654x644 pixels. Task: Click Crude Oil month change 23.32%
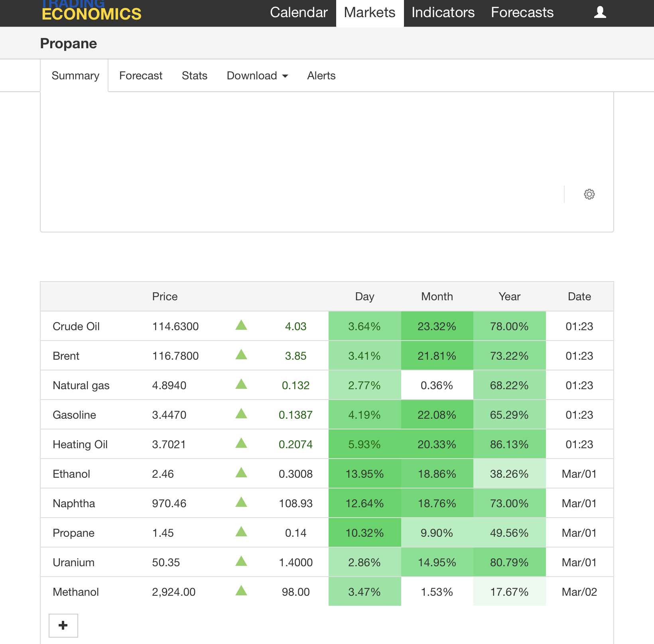(437, 327)
